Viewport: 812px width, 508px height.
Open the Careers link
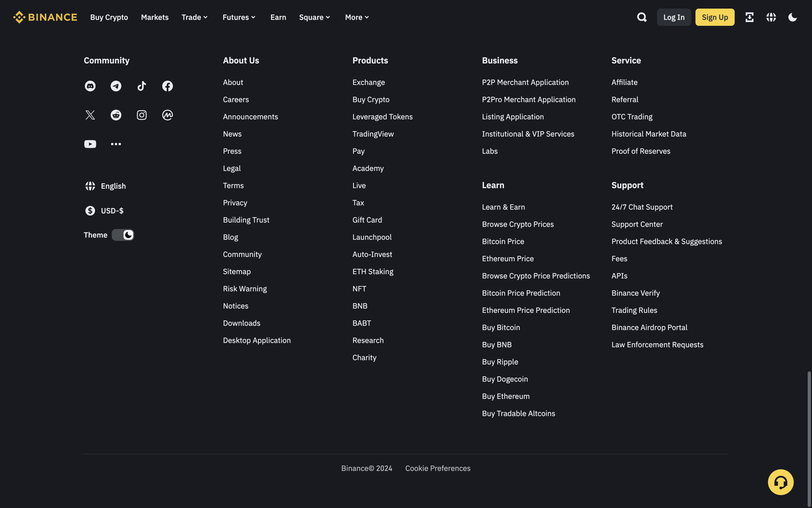236,99
